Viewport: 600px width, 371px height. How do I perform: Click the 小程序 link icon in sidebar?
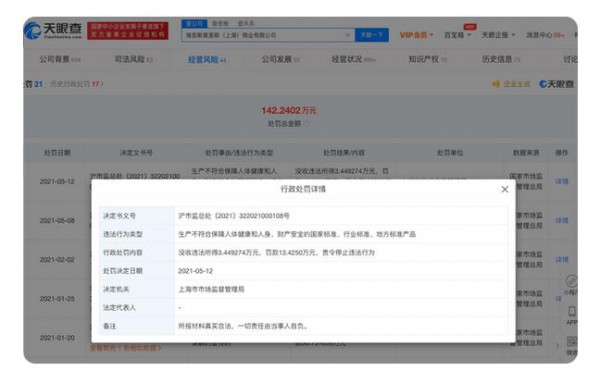click(x=571, y=281)
